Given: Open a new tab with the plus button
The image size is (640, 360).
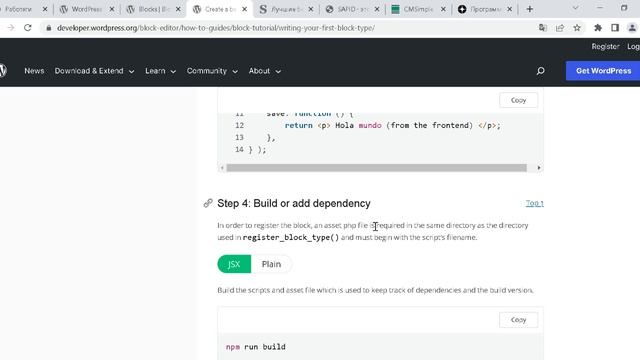Looking at the screenshot, I should click(x=529, y=9).
